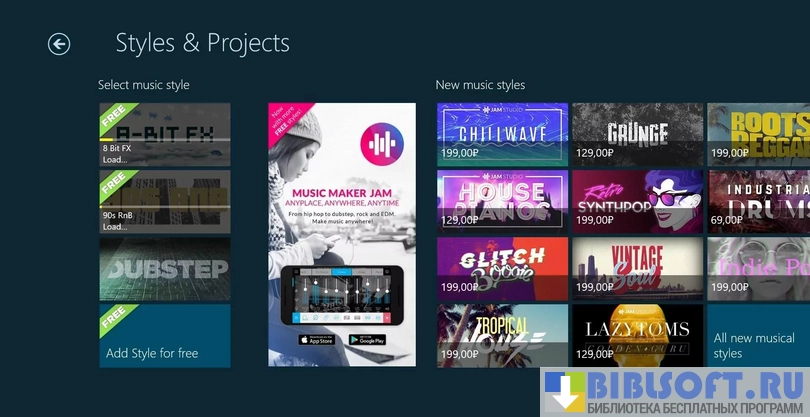Select the Tropical Noize style pack

502,335
